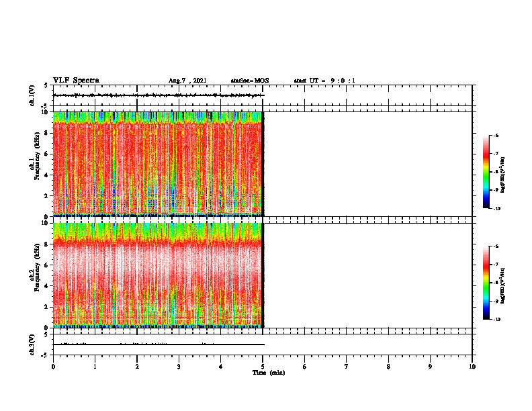
Task: Click the "station=MOS" header label
Action: coord(250,81)
